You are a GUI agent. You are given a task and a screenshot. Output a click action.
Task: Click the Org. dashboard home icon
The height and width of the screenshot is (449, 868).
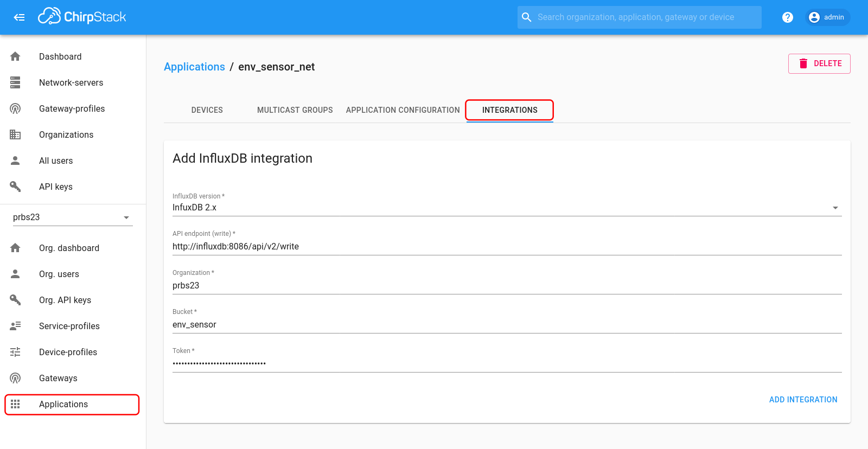point(15,248)
